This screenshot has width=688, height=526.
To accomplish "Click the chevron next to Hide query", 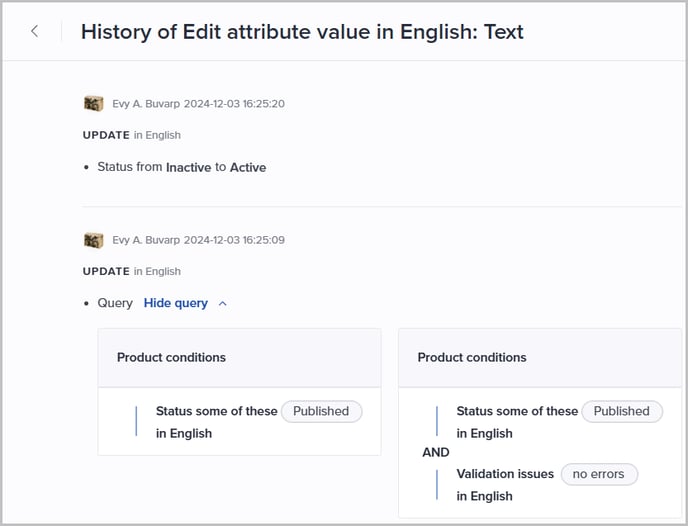I will click(223, 304).
